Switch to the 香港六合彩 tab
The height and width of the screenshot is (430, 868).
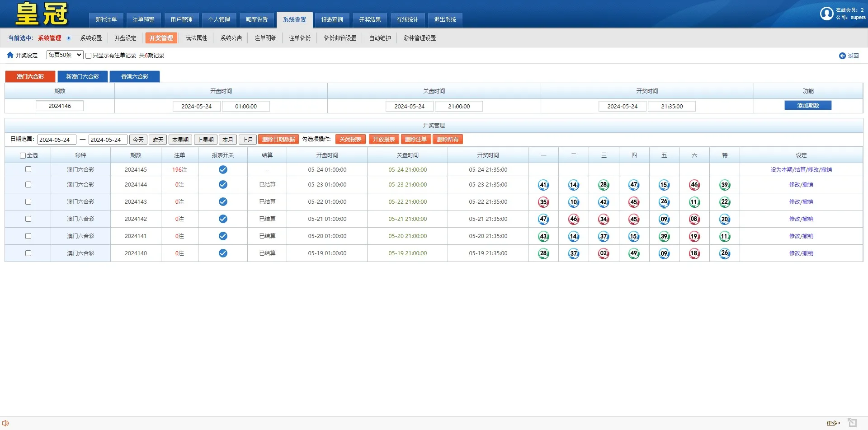click(135, 77)
